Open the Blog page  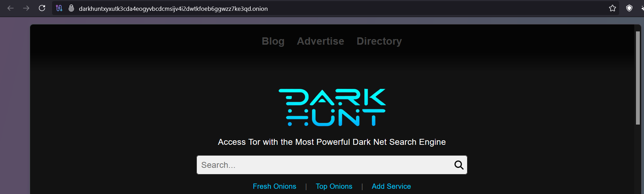273,41
